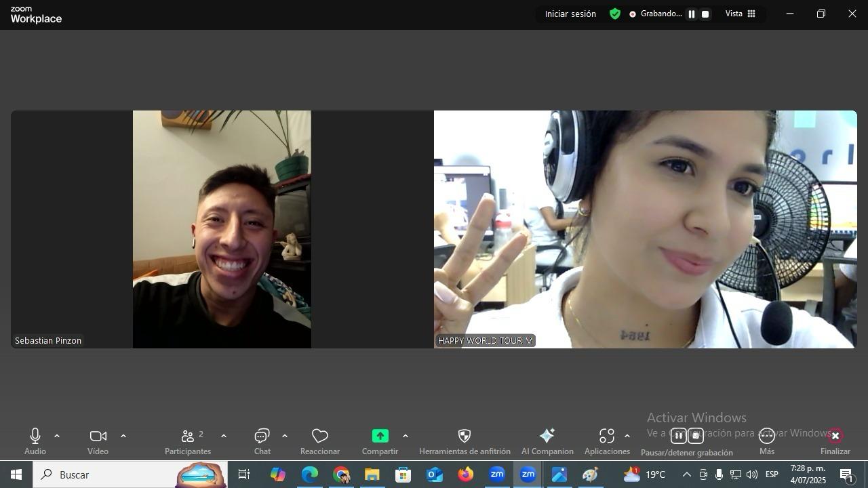Pause the recording in the top bar
868x488 pixels.
[x=692, y=14]
